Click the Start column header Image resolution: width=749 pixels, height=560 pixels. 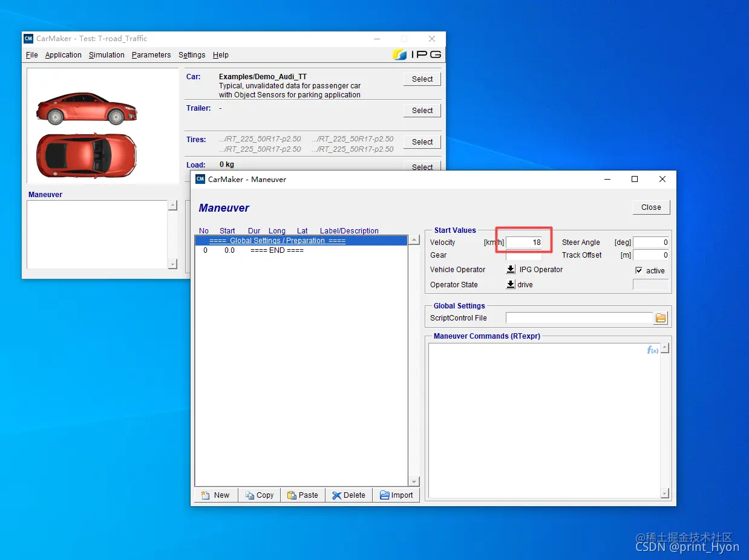227,230
